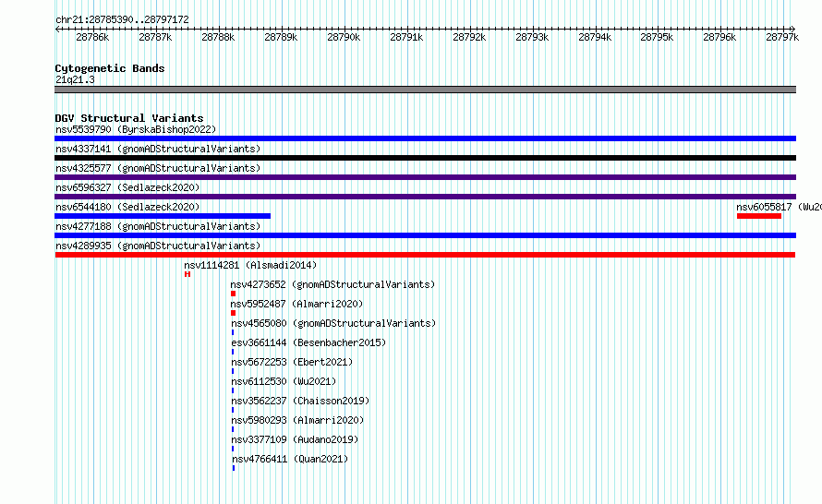Click nsv4289935 variant label
The width and height of the screenshot is (822, 504).
[158, 246]
